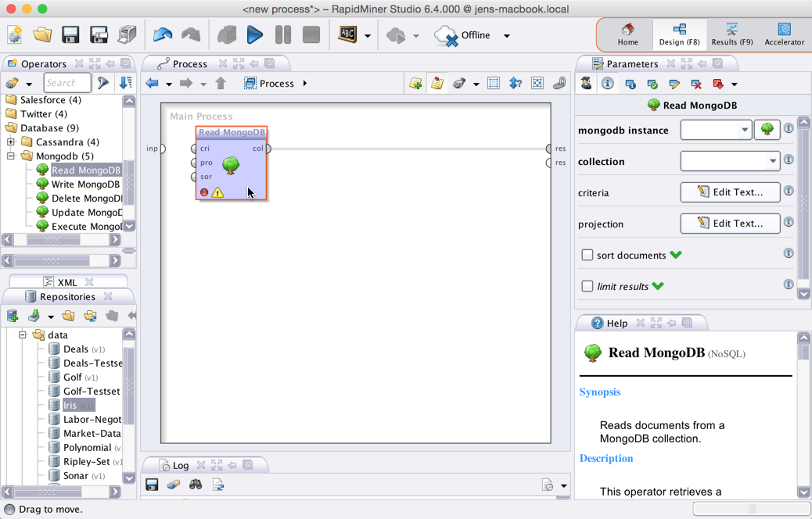The image size is (812, 519).
Task: Click Edit Text button for criteria
Action: pos(730,192)
